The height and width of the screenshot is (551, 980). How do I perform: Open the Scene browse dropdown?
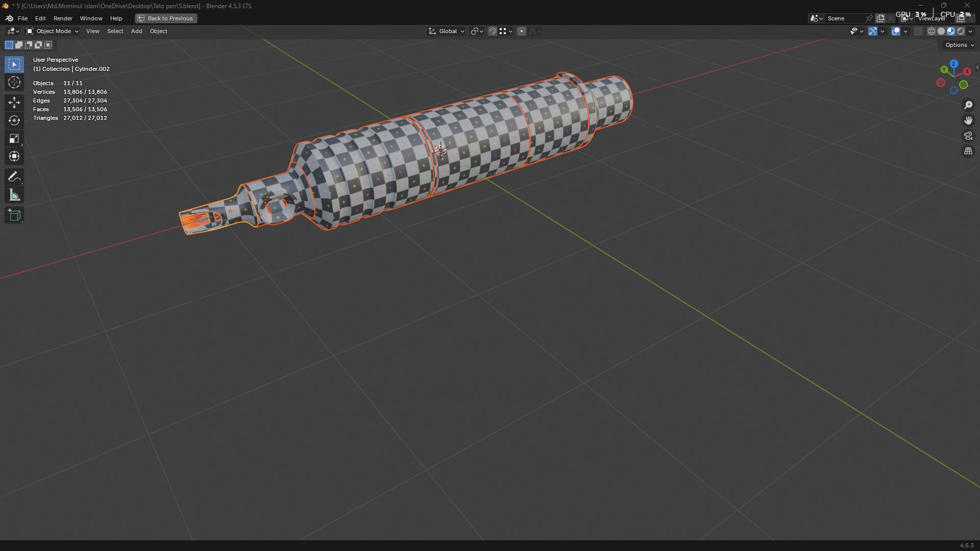816,18
